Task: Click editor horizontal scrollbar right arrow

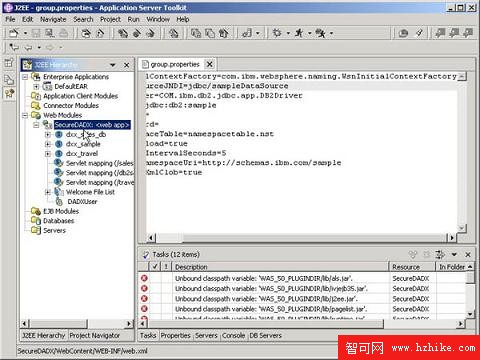Action: click(452, 238)
